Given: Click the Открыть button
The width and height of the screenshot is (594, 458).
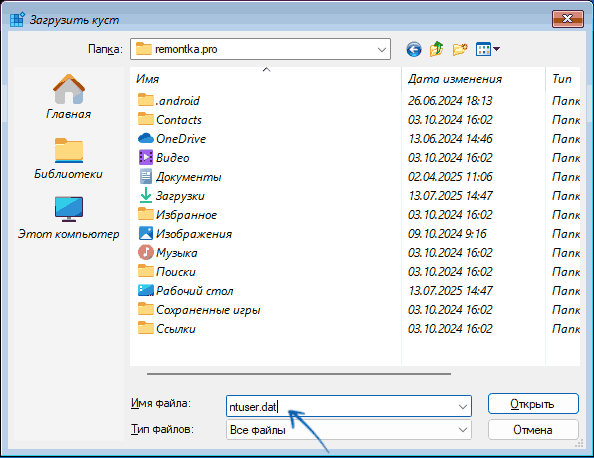Looking at the screenshot, I should point(533,404).
